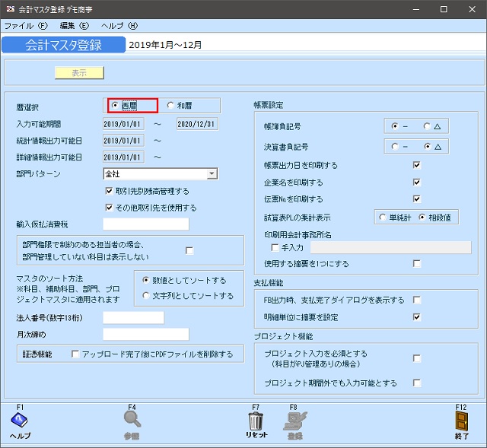Viewport: 487px width, 448px height.
Task: Click the 会計マスタ登録 blue header label
Action: pos(63,45)
